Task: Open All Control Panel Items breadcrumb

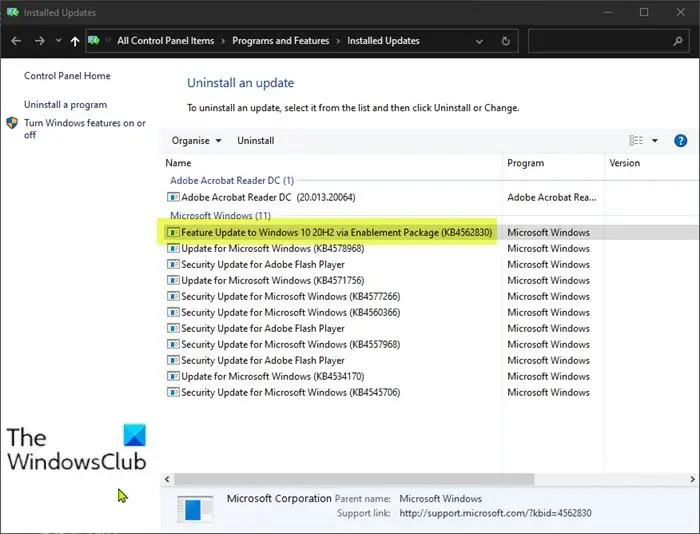Action: 166,41
